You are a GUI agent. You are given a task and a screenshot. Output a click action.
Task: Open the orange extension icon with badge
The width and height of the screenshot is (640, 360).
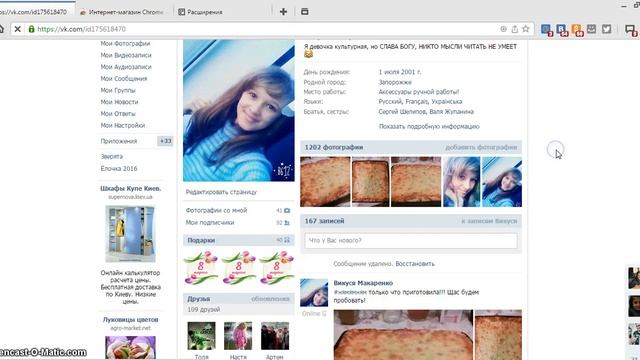(x=577, y=29)
